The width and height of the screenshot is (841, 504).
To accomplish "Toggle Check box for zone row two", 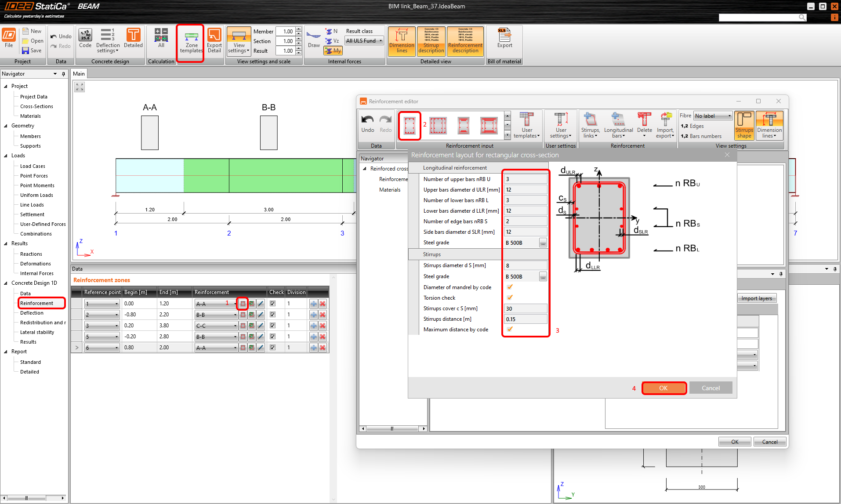I will coord(272,315).
